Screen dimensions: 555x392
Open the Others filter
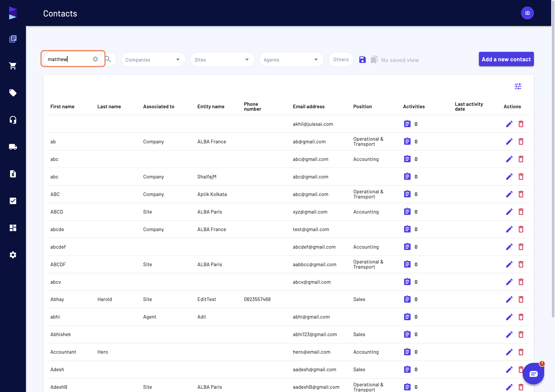pos(341,59)
